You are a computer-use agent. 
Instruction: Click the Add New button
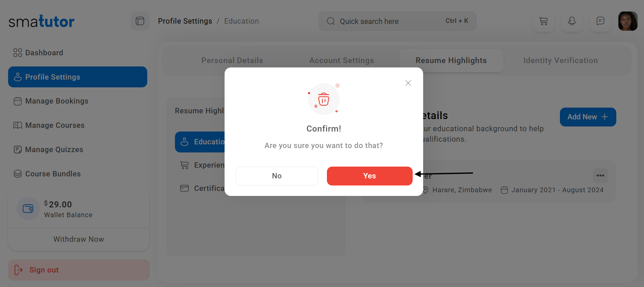point(588,117)
